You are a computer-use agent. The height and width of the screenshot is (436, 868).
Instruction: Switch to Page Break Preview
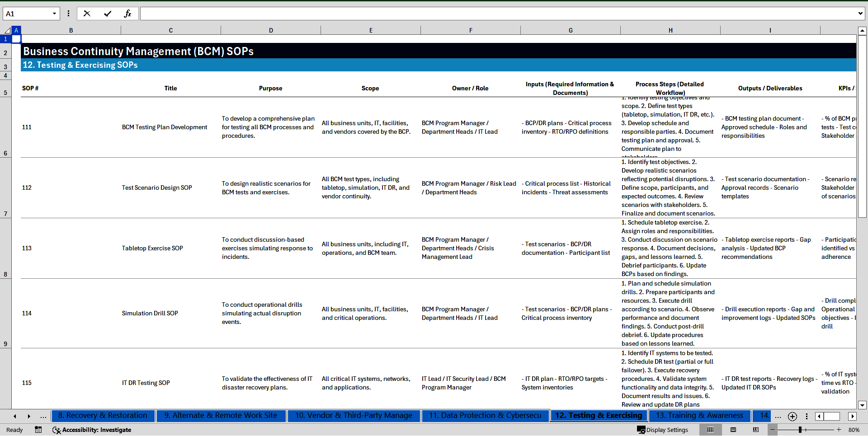tap(756, 430)
